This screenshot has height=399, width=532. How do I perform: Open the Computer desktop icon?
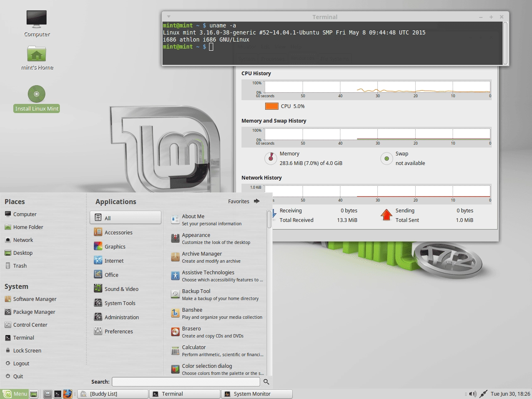37,24
